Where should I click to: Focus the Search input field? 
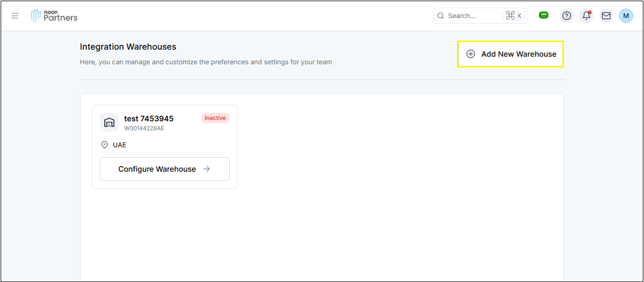[x=472, y=16]
